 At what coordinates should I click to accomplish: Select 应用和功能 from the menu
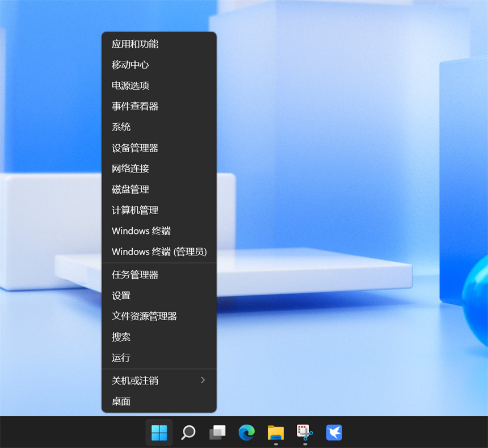coord(135,44)
